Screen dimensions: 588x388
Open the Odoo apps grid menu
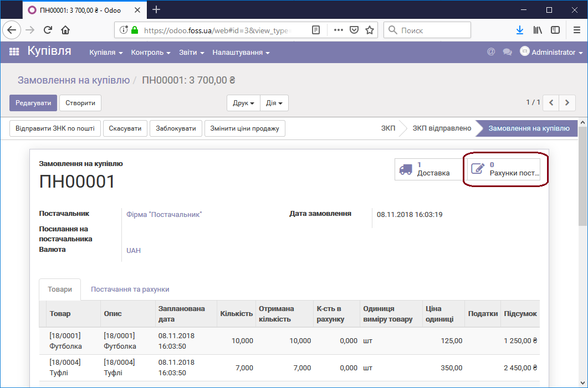(x=14, y=51)
